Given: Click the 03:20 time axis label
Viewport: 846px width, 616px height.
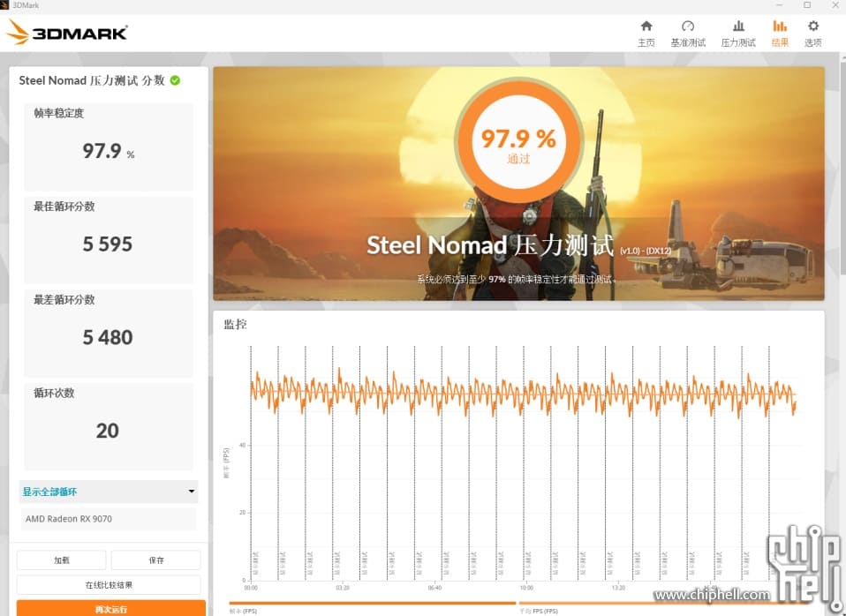Looking at the screenshot, I should pos(343,588).
